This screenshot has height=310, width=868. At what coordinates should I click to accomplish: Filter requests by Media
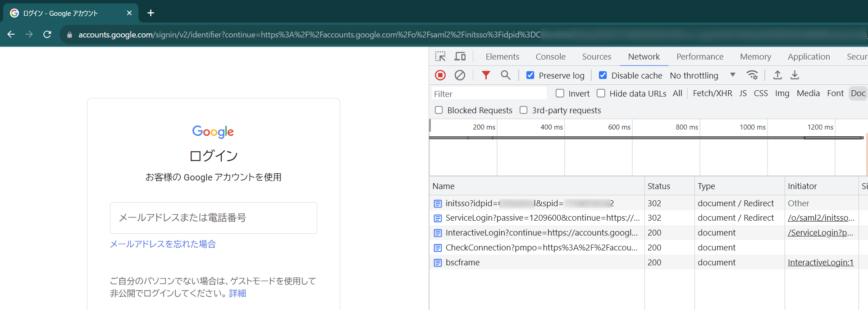click(808, 93)
